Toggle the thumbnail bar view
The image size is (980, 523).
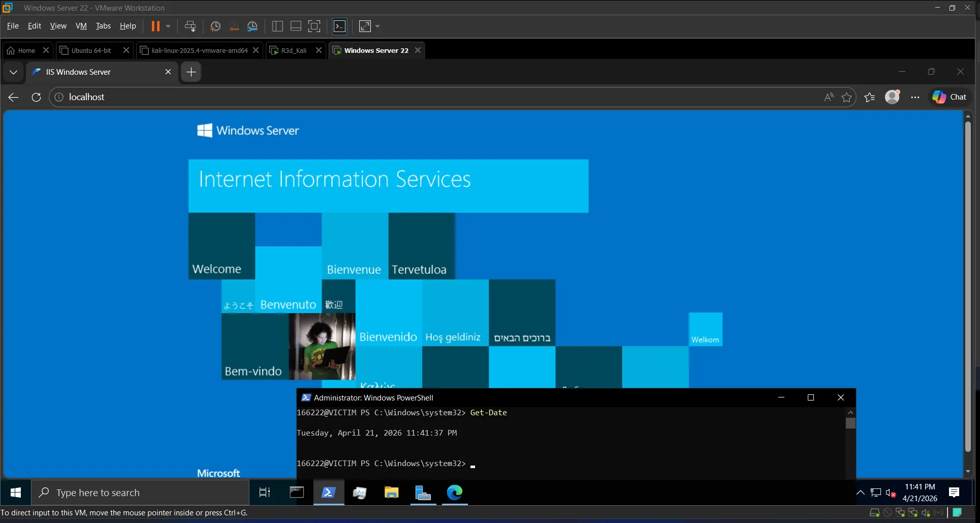pos(296,26)
